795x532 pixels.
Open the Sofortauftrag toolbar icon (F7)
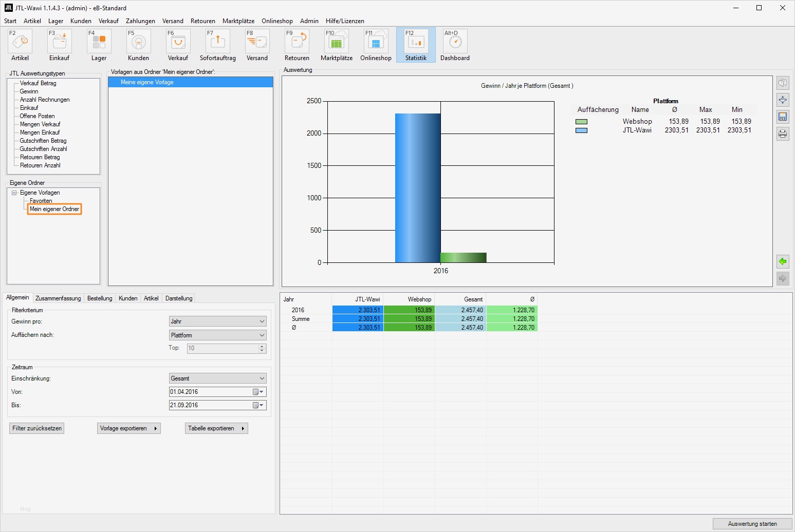point(217,41)
